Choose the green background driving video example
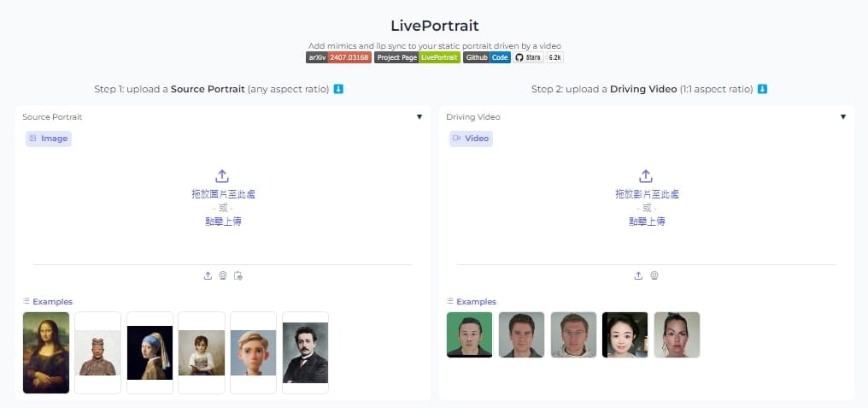868x408 pixels. pos(469,334)
